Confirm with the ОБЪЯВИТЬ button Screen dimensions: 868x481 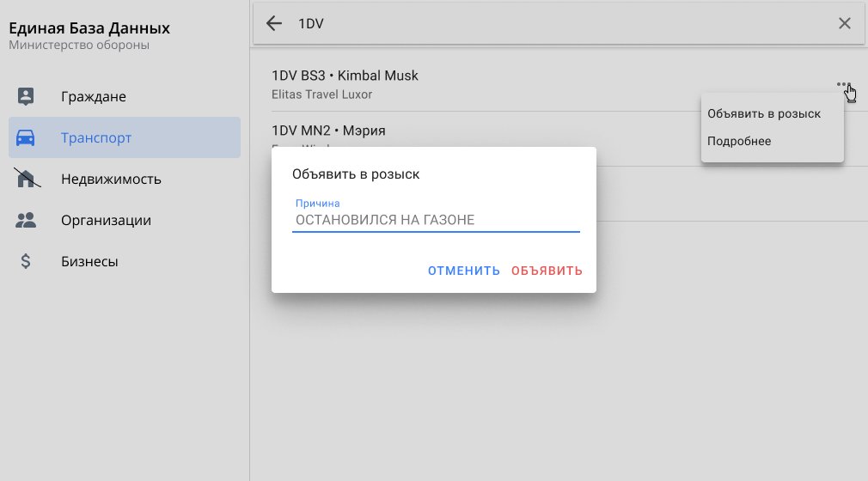[547, 271]
